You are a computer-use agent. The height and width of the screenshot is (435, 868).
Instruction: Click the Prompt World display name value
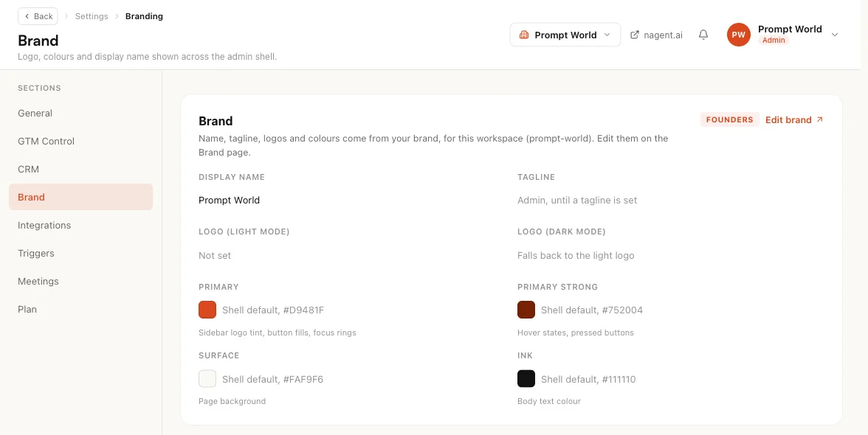tap(229, 200)
